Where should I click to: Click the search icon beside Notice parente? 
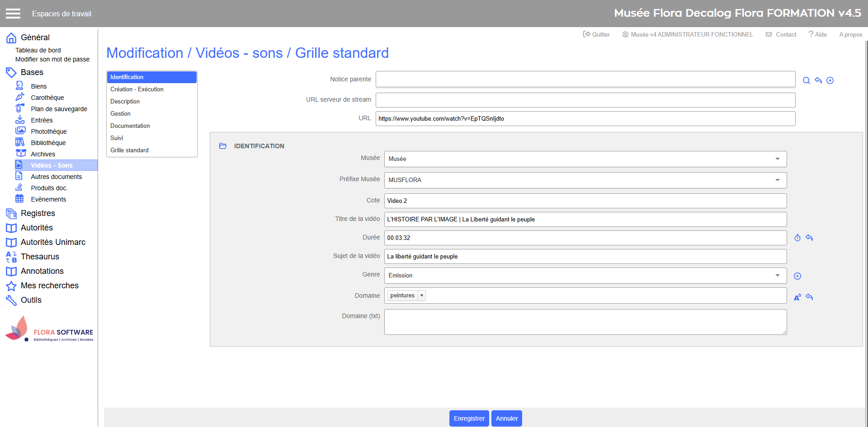tap(806, 80)
